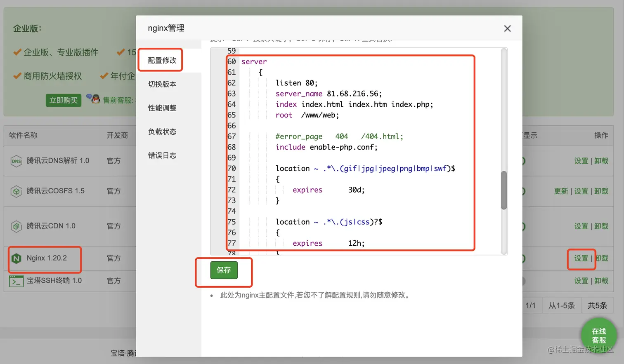This screenshot has width=624, height=364.
Task: Click the 腾讯云COSFS plugin icon
Action: 16,191
